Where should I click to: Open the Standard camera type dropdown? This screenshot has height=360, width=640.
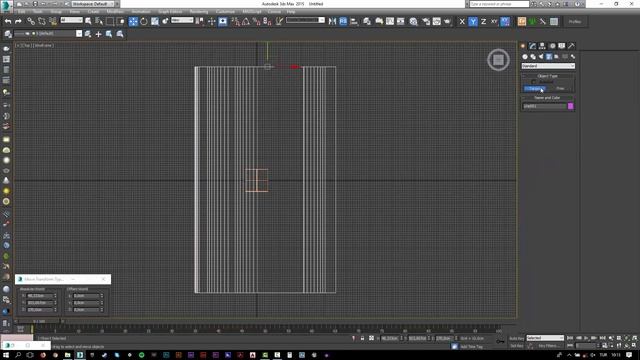click(x=548, y=66)
